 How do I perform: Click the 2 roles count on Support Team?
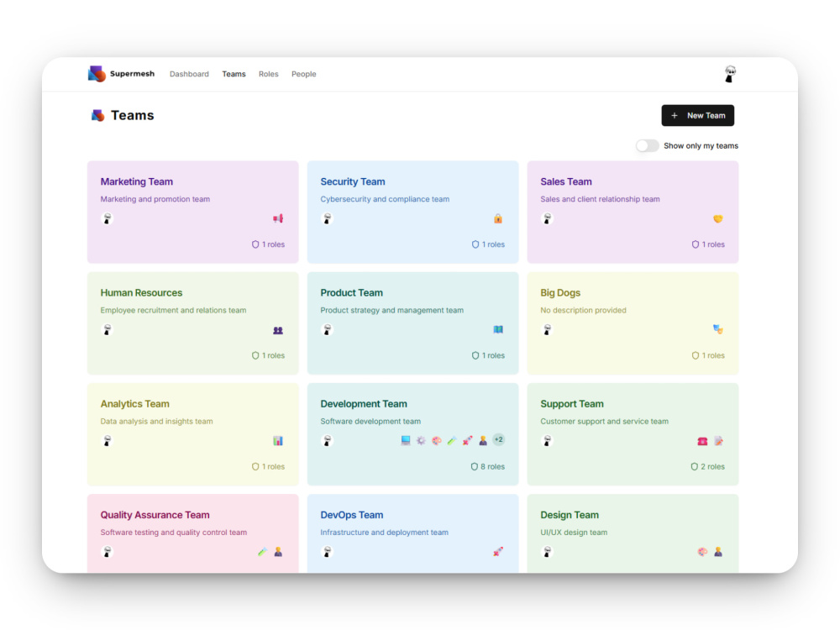coord(707,466)
